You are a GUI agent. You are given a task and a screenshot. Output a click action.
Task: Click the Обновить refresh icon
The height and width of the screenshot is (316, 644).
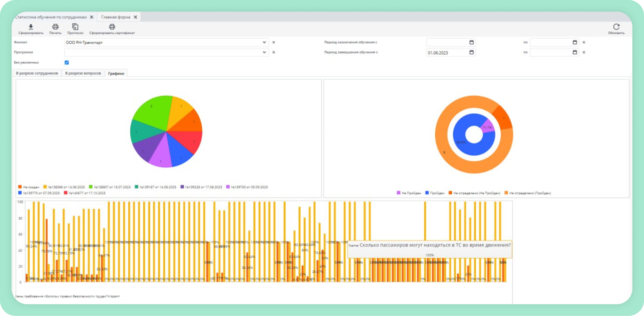coord(616,27)
